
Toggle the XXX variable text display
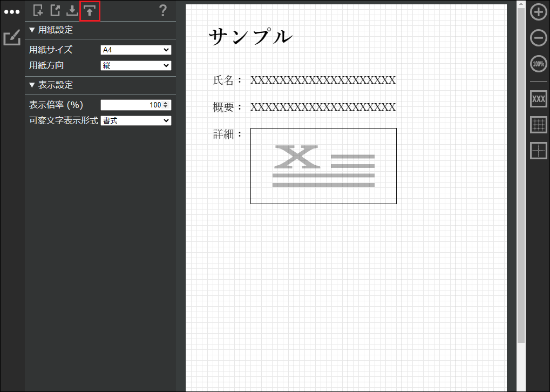(x=538, y=99)
